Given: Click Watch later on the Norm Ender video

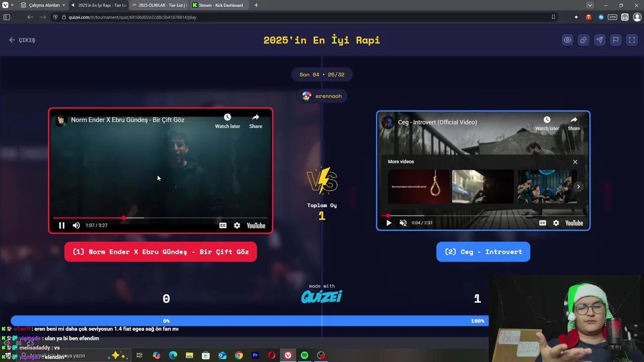Looking at the screenshot, I should [227, 121].
